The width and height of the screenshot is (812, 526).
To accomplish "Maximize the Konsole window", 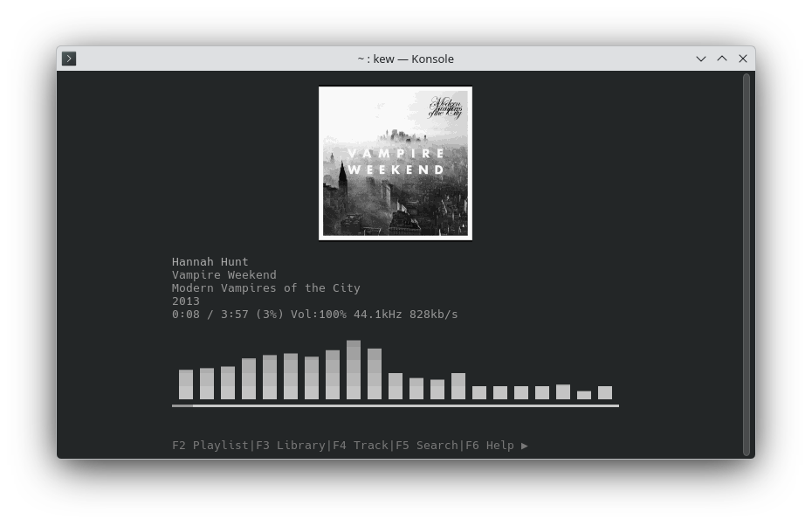I will pyautogui.click(x=722, y=59).
